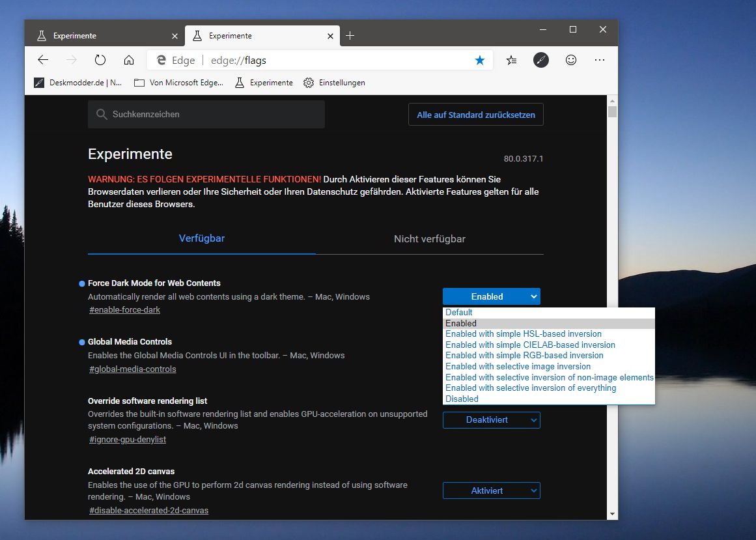Click the Accelerated 2D canvas title

[131, 472]
